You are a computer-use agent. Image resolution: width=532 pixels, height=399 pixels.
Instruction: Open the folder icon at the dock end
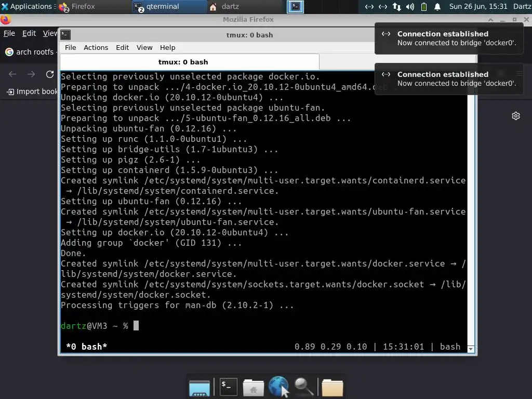(332, 387)
